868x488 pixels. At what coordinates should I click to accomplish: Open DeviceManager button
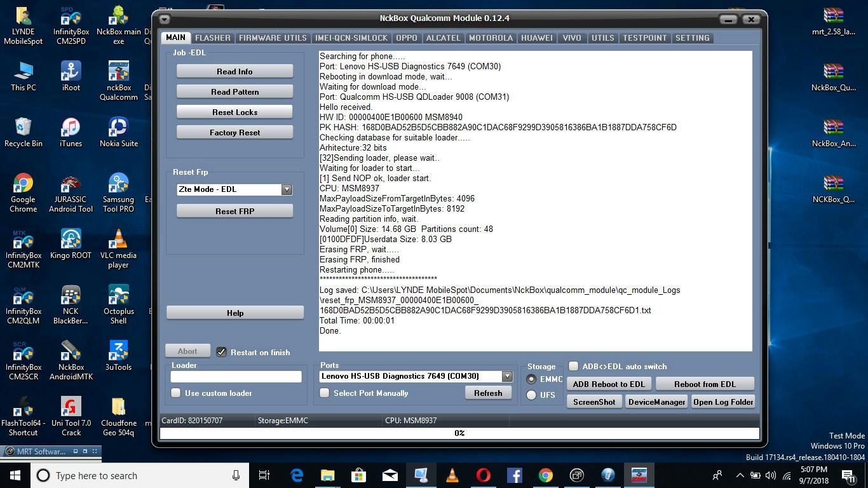pos(657,402)
